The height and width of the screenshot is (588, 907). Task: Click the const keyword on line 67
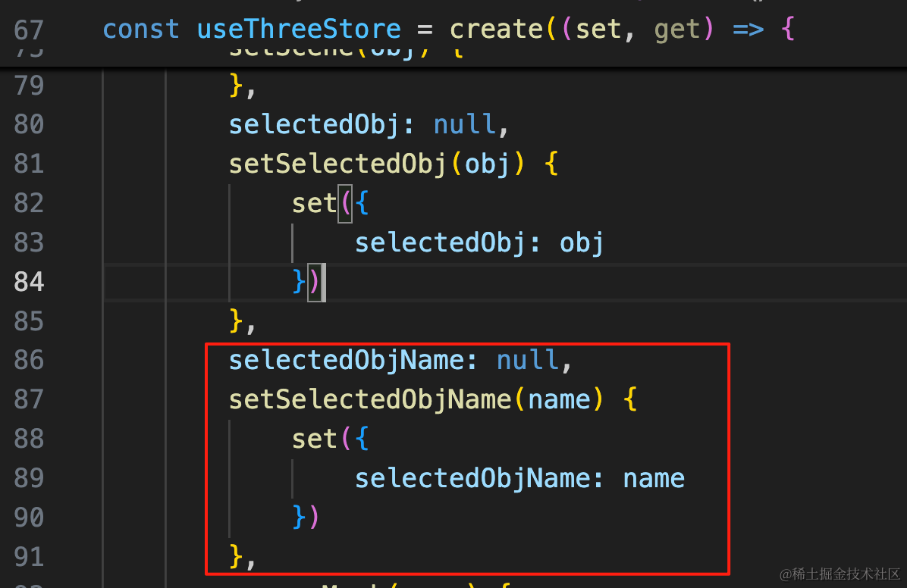pyautogui.click(x=141, y=29)
